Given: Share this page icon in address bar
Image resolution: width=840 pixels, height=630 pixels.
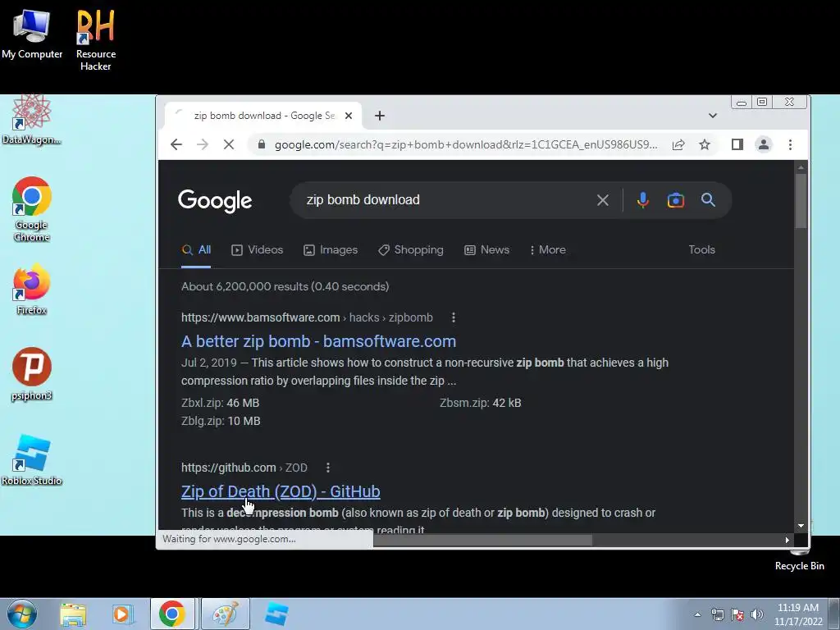Looking at the screenshot, I should (x=678, y=144).
